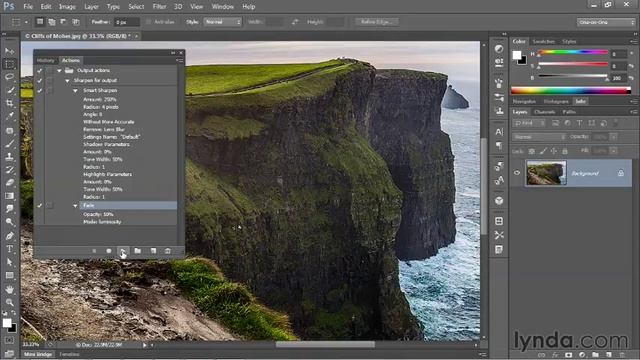The height and width of the screenshot is (360, 640).
Task: Open Character panel icon in dock
Action: click(499, 132)
